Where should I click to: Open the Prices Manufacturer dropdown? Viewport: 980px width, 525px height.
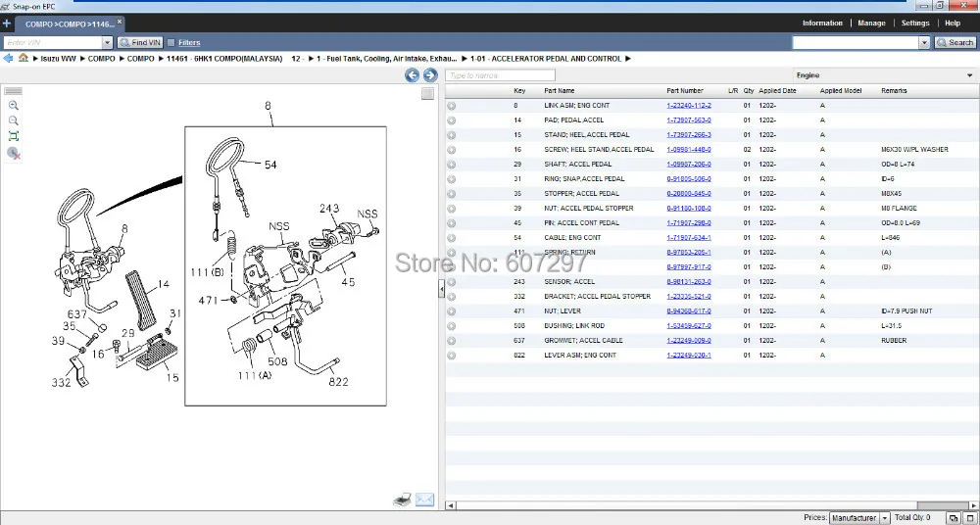coord(885,517)
